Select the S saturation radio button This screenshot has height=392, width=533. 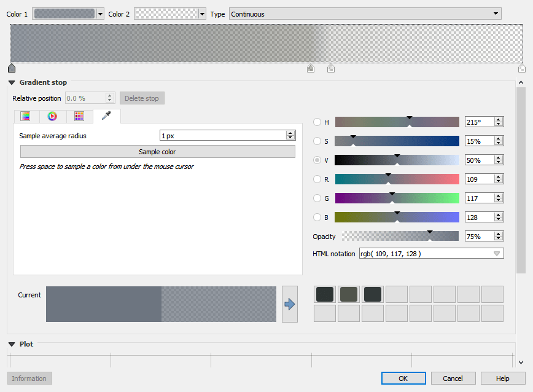317,141
